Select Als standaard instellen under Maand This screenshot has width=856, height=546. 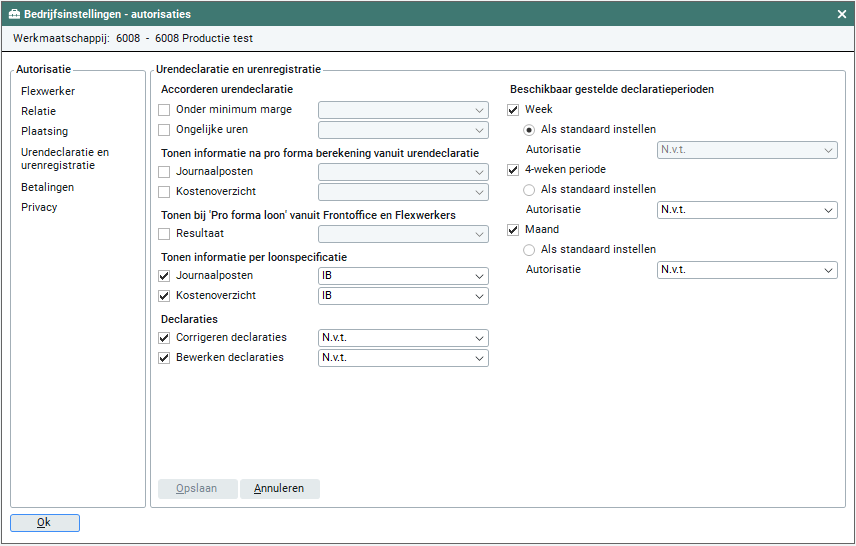[x=530, y=250]
